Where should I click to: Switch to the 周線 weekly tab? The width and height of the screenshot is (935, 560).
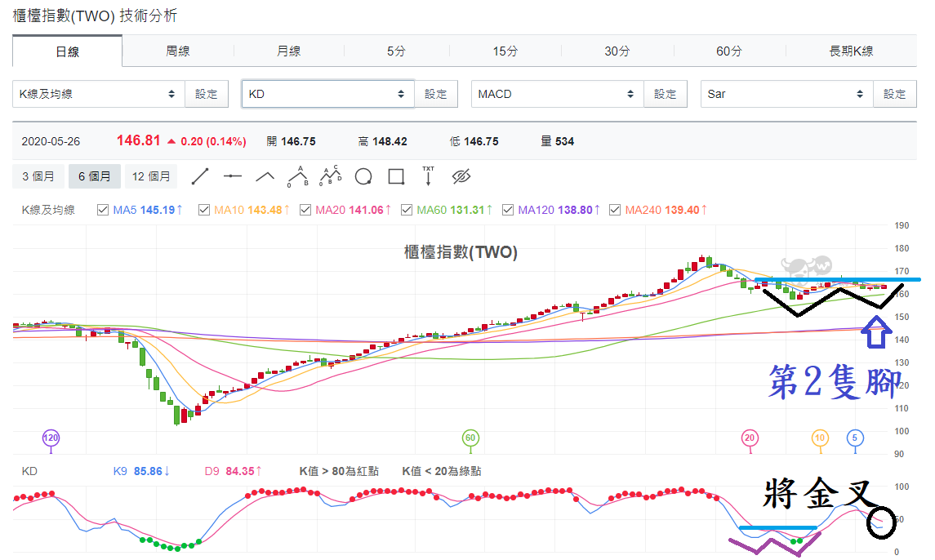tap(178, 51)
